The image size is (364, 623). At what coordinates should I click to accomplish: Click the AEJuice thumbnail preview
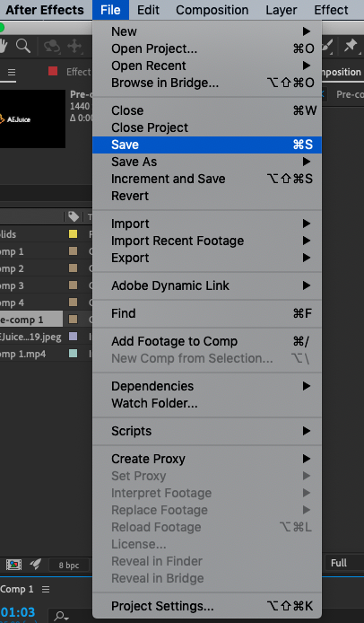pos(31,118)
